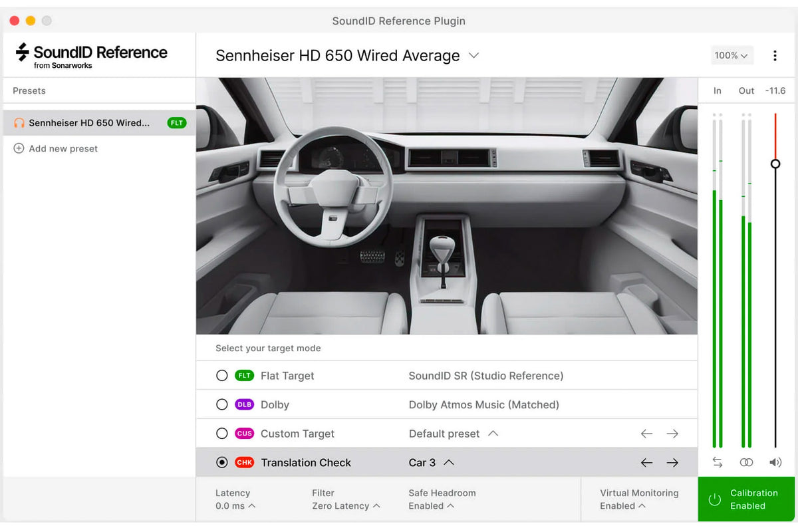Image resolution: width=798 pixels, height=532 pixels.
Task: Click the SoundID SR (Studio Reference) text
Action: (x=486, y=376)
